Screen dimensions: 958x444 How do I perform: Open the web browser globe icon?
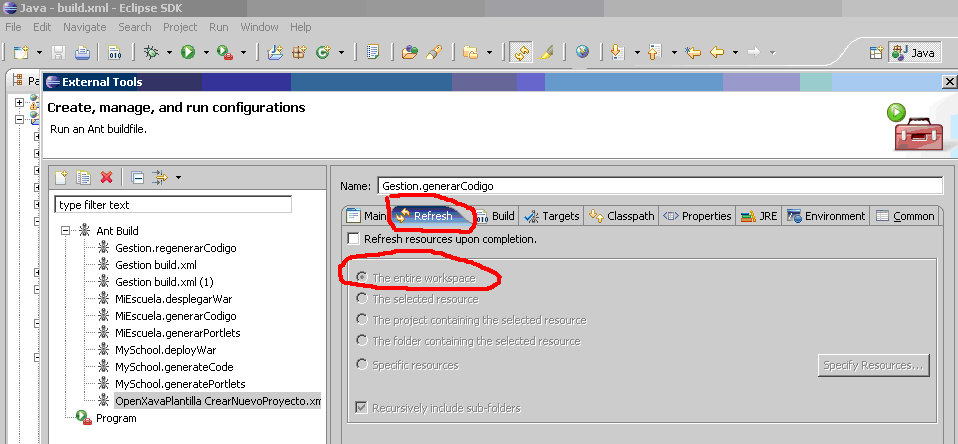(x=582, y=53)
